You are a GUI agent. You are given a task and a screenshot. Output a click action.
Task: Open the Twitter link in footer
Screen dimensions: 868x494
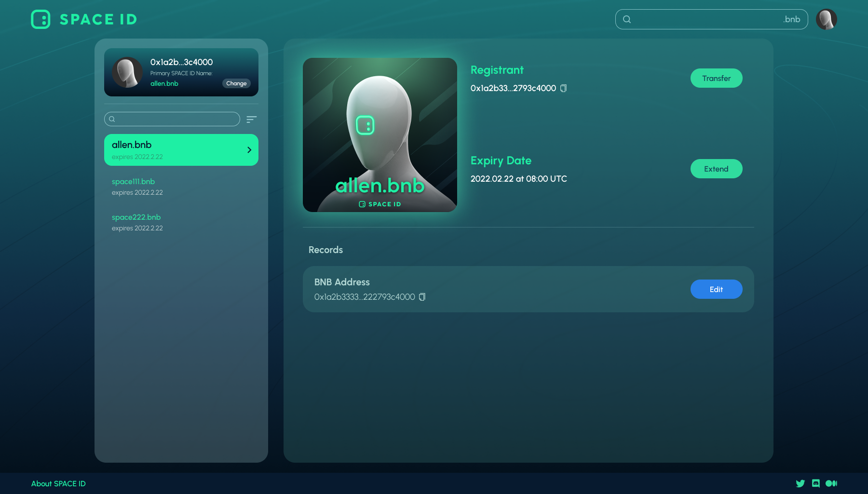point(800,483)
